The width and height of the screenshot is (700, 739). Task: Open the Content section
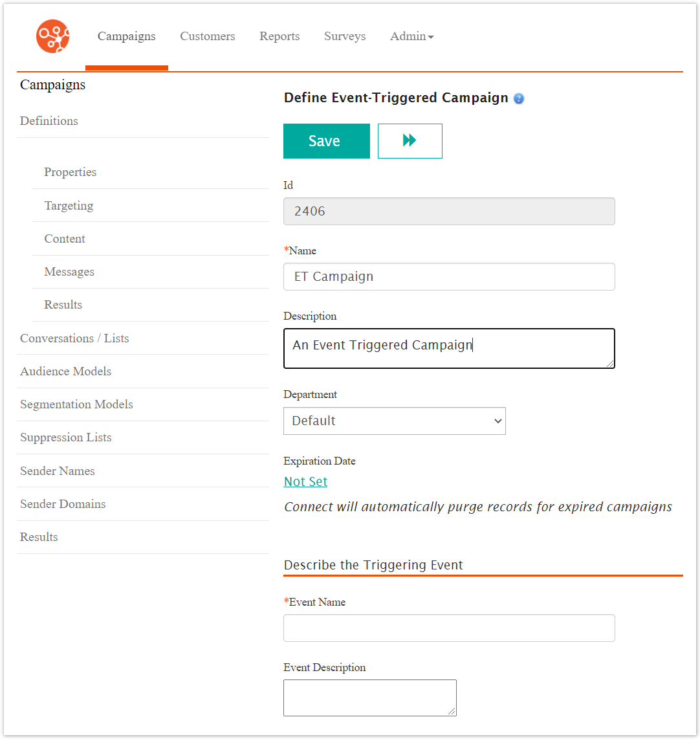pos(65,239)
